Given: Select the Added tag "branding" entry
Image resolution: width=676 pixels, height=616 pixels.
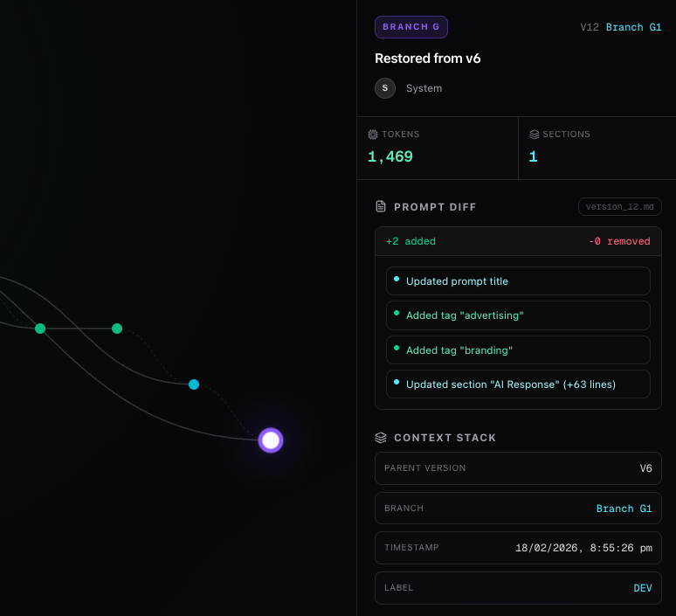Looking at the screenshot, I should [518, 350].
